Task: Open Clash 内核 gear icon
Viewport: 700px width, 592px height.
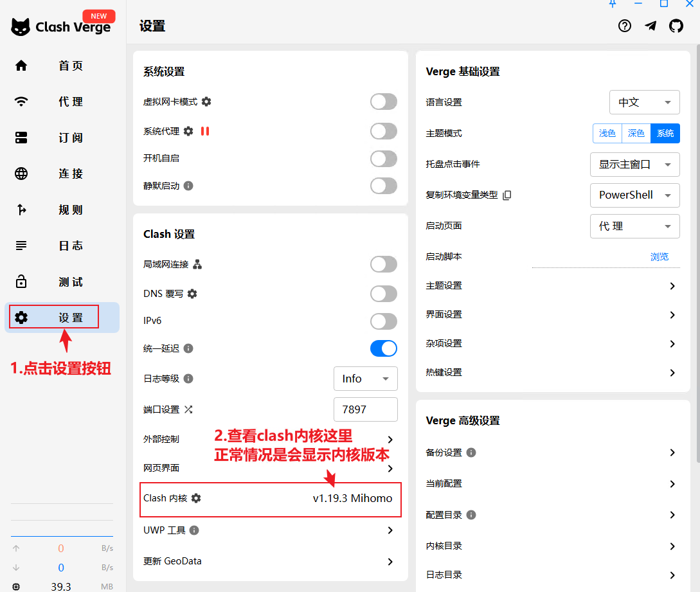Action: coord(196,498)
